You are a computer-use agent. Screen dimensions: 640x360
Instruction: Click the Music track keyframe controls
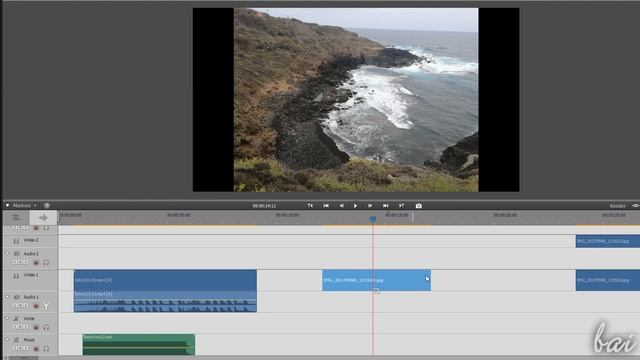point(20,348)
